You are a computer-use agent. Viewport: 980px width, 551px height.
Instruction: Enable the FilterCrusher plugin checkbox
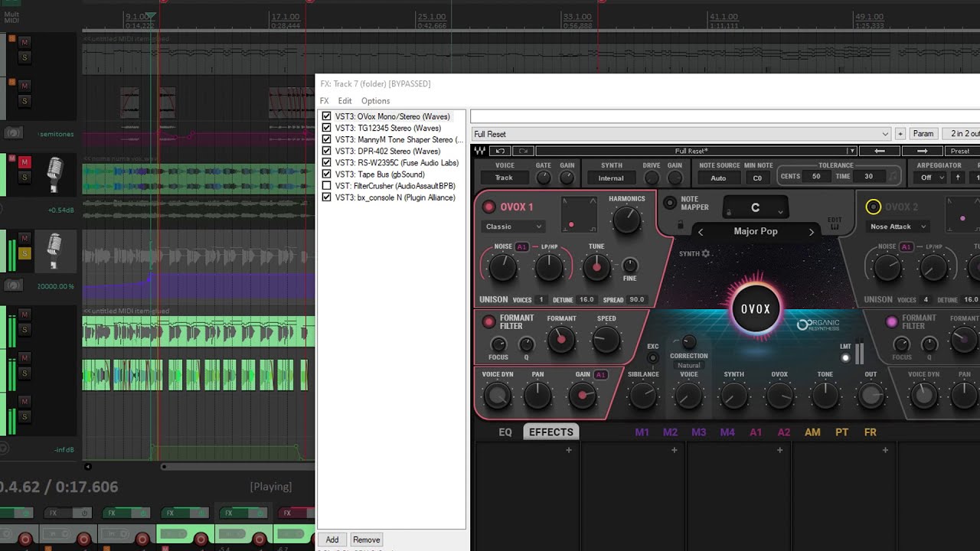point(327,186)
